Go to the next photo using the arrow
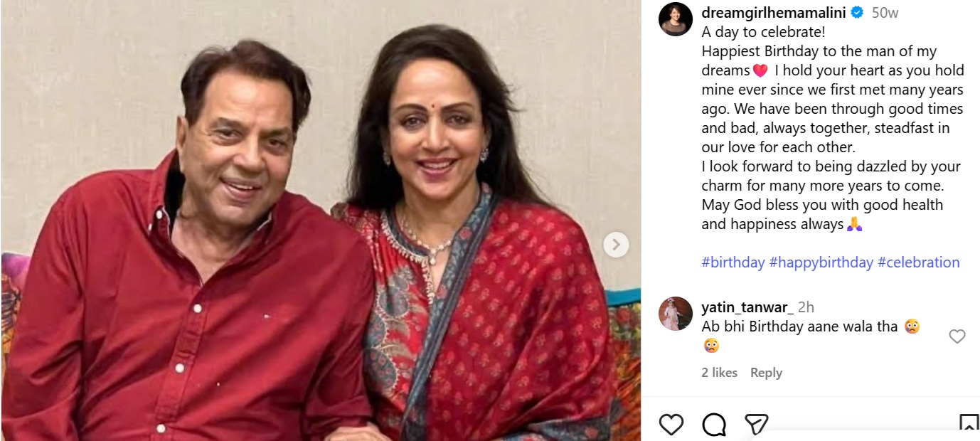This screenshot has height=441, width=980. (x=616, y=245)
